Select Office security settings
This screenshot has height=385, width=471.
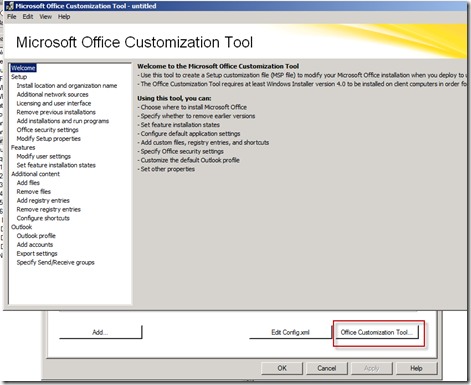pyautogui.click(x=47, y=130)
